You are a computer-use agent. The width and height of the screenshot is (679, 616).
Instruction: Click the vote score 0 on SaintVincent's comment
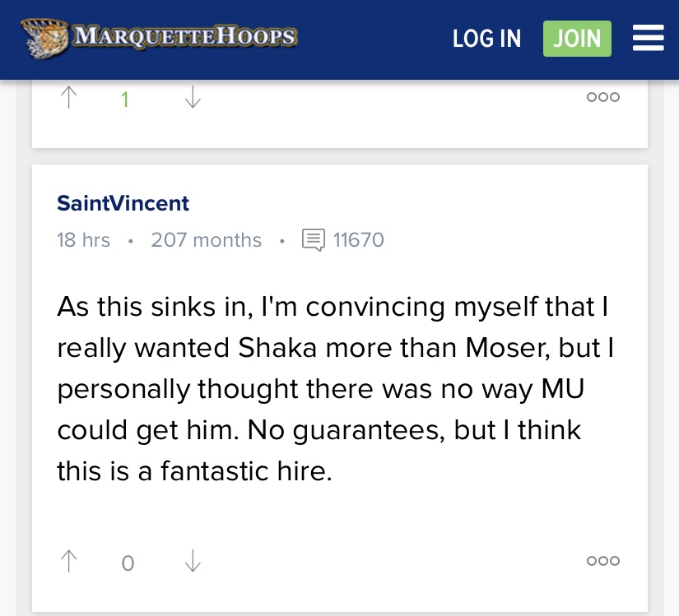tap(128, 563)
